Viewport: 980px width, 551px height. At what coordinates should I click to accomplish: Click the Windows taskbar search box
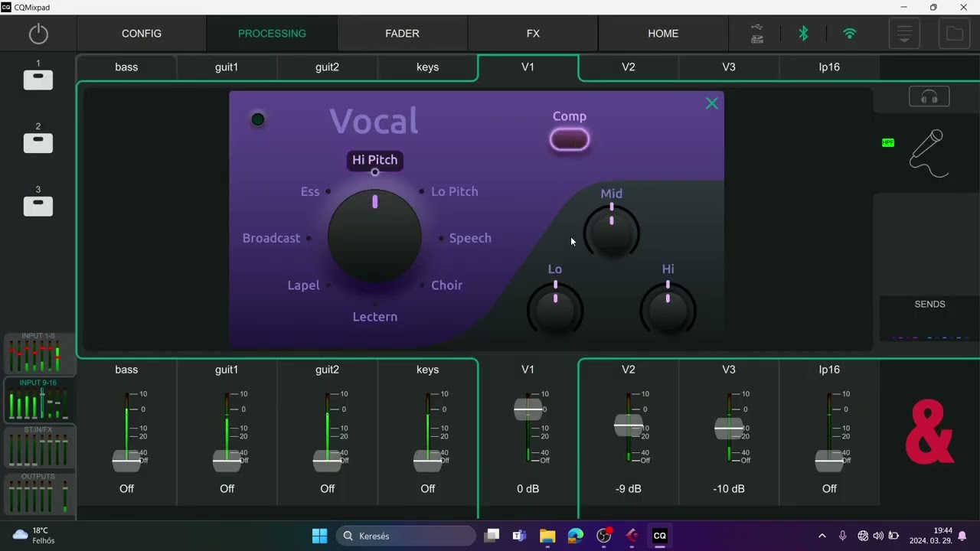point(407,536)
